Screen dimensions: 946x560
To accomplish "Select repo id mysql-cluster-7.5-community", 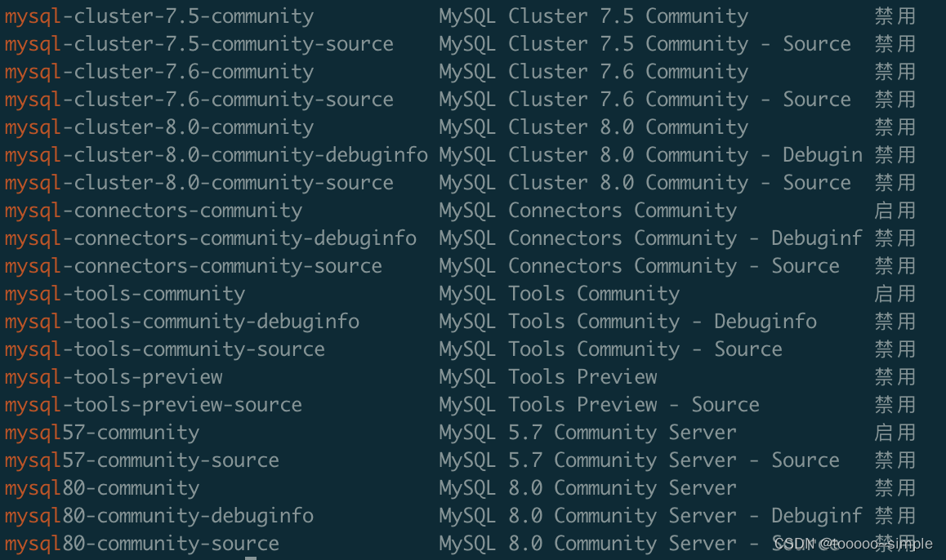I will 159,16.
